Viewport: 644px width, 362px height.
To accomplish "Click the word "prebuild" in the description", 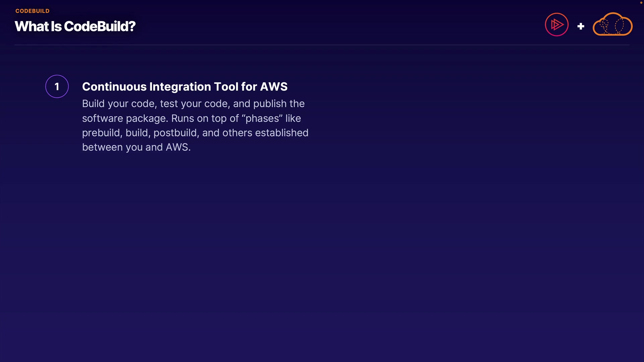I will (101, 133).
